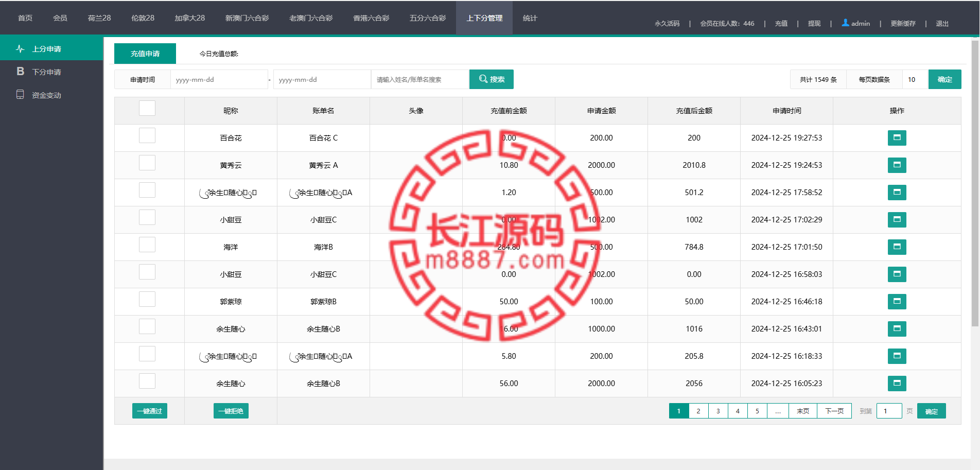Open the 首页 menu
This screenshot has height=470, width=980.
click(x=25, y=18)
